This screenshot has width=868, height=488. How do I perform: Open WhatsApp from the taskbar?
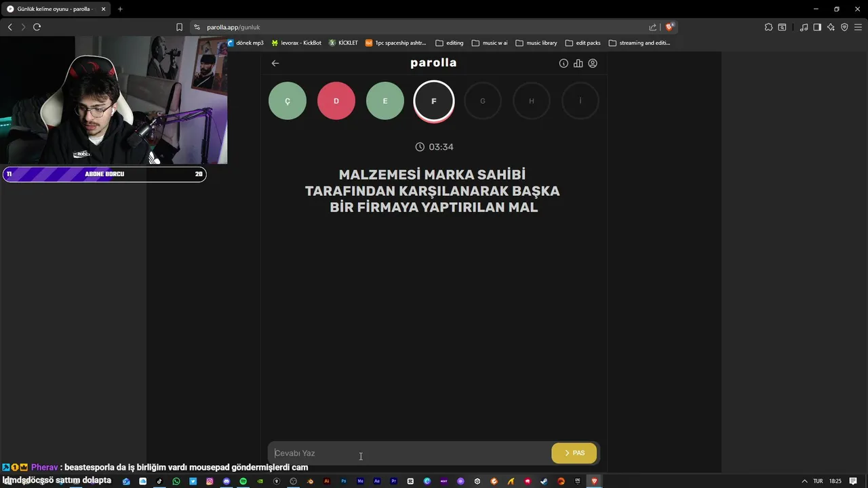(x=176, y=481)
